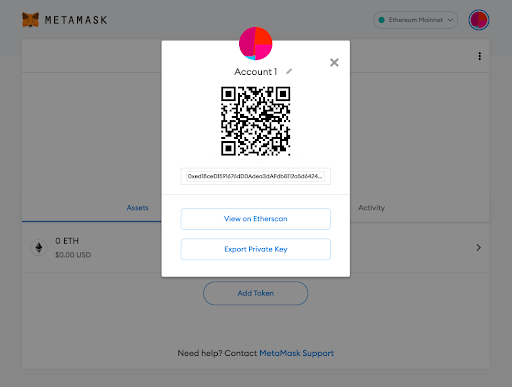The width and height of the screenshot is (512, 387).
Task: Expand the Ethereum Mainnet network dropdown
Action: point(415,20)
